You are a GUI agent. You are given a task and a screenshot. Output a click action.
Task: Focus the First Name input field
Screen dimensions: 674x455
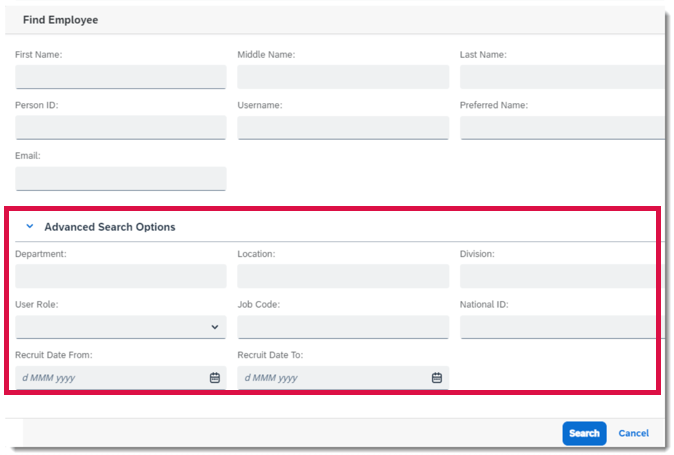(120, 77)
